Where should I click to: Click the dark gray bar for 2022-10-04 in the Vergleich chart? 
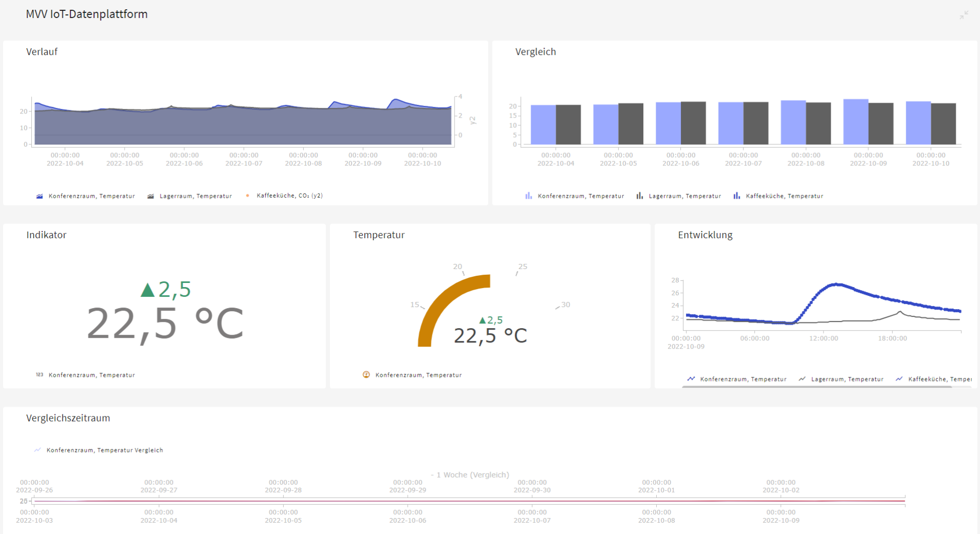click(569, 125)
